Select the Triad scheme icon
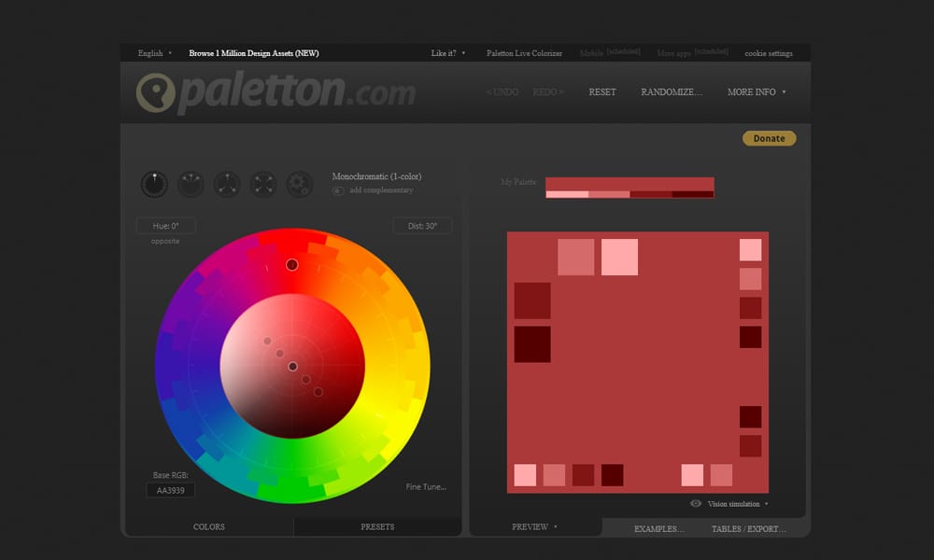This screenshot has height=560, width=934. (x=226, y=186)
